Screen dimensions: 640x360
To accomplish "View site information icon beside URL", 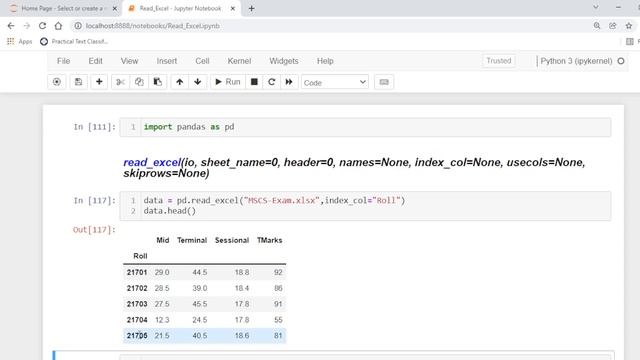I will [78, 26].
